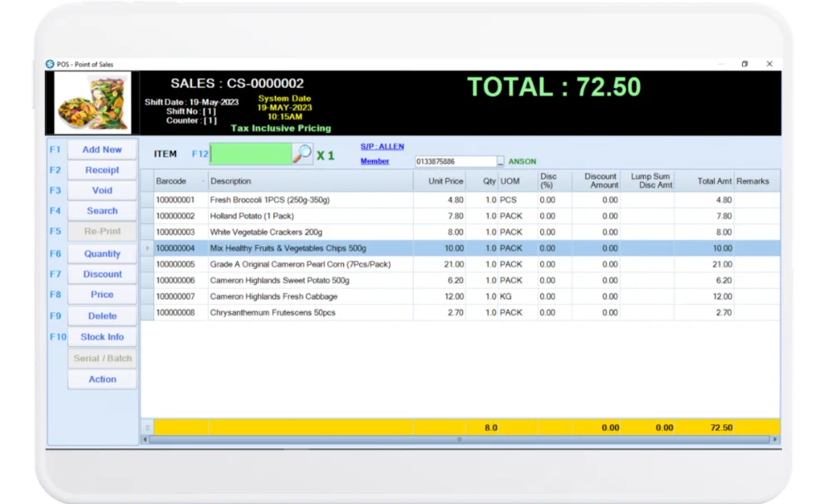831x504 pixels.
Task: Click the summary sigma icon in yellow footer
Action: (x=148, y=428)
